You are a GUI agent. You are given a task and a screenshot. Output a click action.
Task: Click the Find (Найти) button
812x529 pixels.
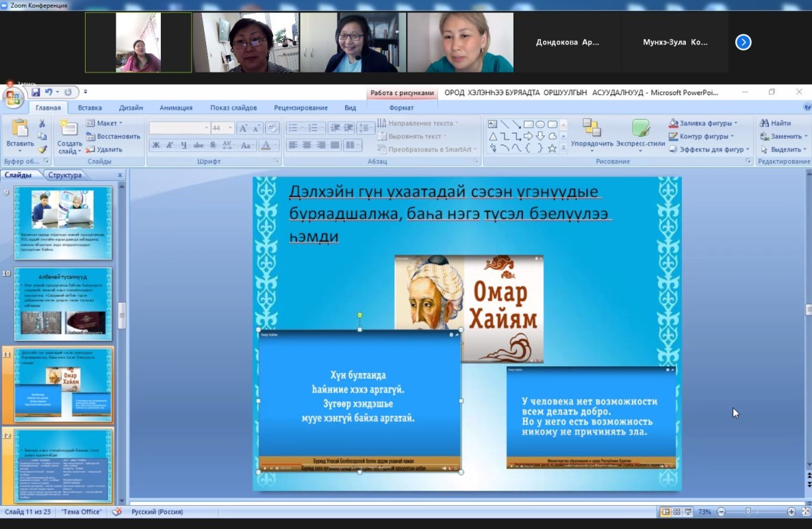point(775,123)
